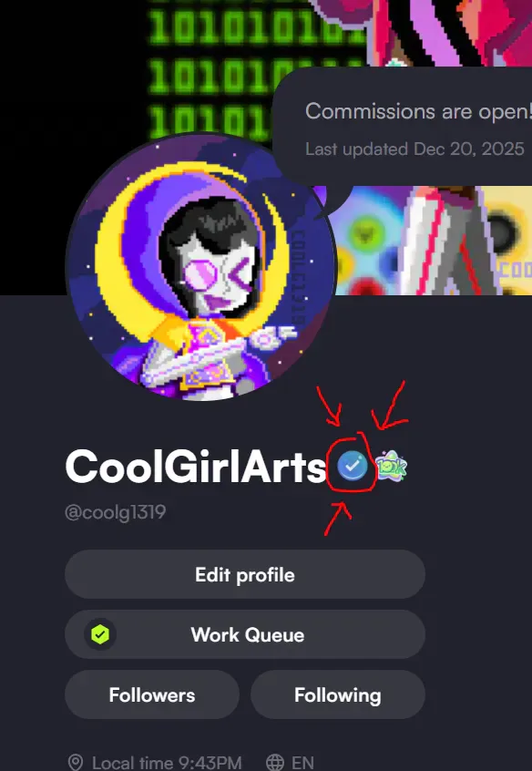Click the pink character art above status bubble

[423, 32]
